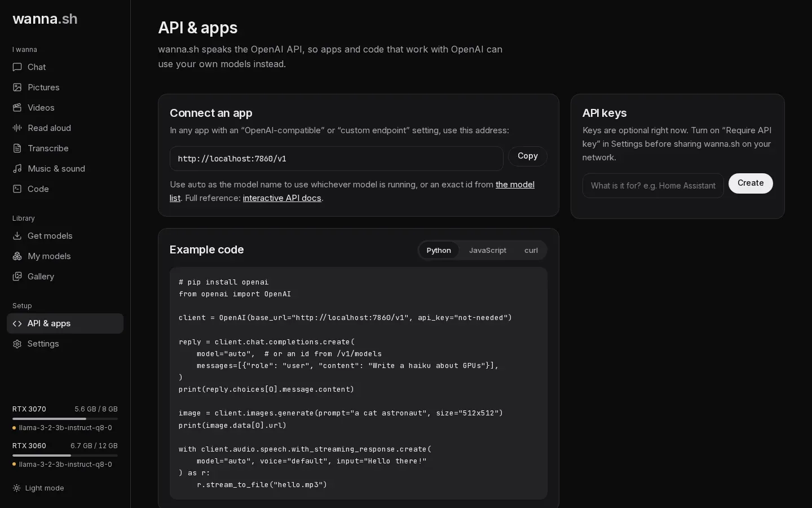
Task: Copy the localhost endpoint address
Action: click(528, 156)
